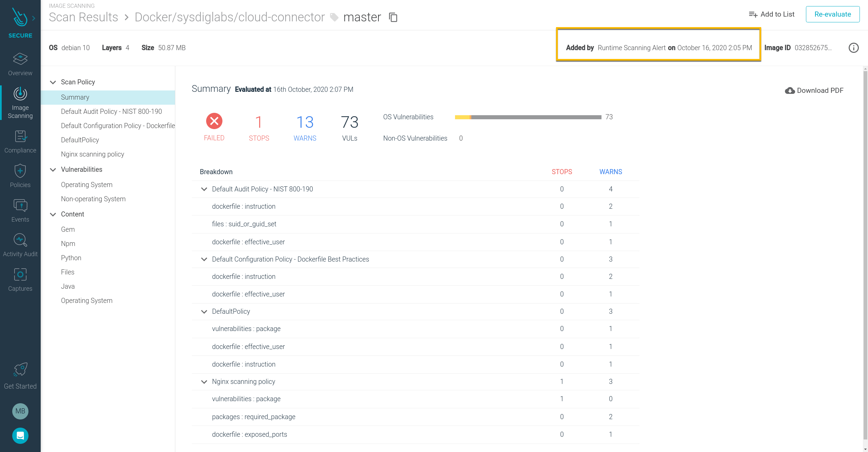Collapse the DefaultPolicy breakdown row
The width and height of the screenshot is (868, 452).
click(x=204, y=312)
